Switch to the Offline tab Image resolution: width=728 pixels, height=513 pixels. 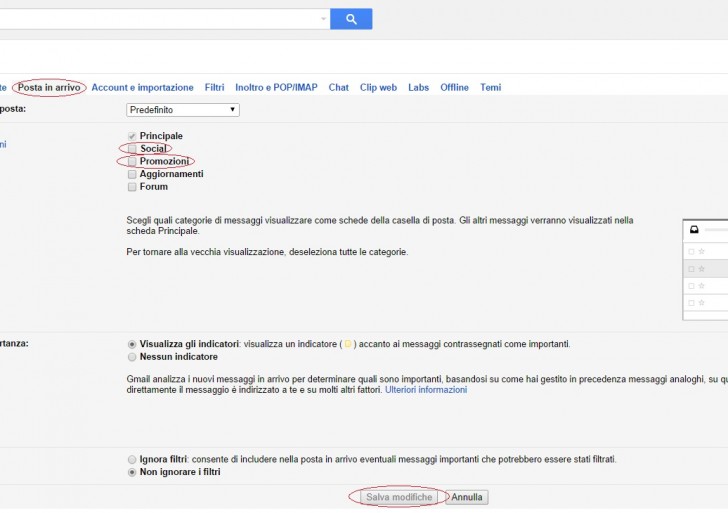pyautogui.click(x=455, y=87)
